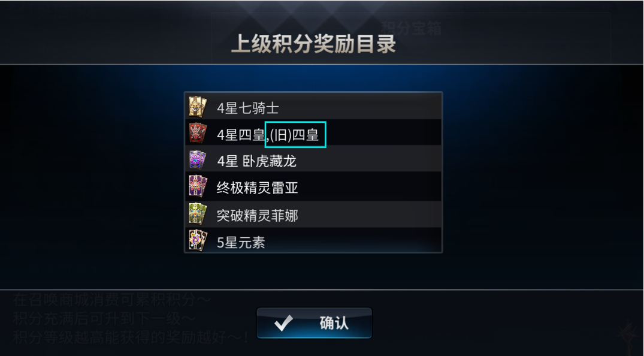
Task: Select the 终极精灵雷亚 card icon
Action: pyautogui.click(x=198, y=186)
